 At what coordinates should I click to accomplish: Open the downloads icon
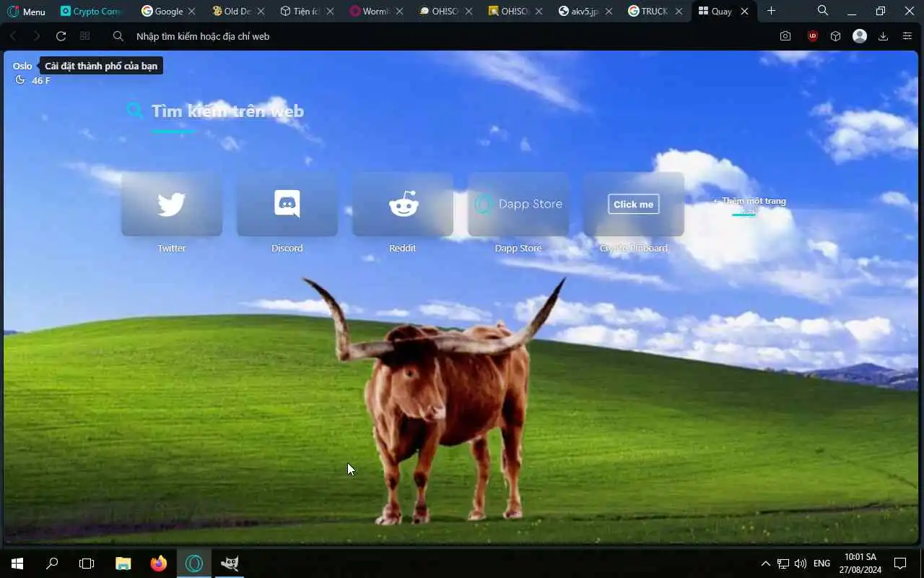(x=883, y=36)
